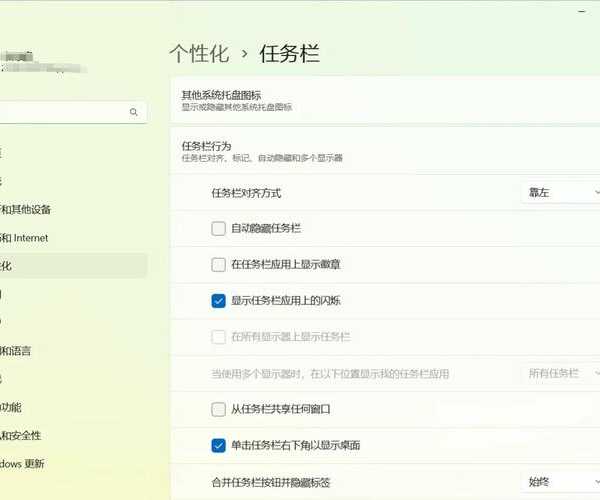Uncheck 显示任务栏应用上的闪烁

219,301
